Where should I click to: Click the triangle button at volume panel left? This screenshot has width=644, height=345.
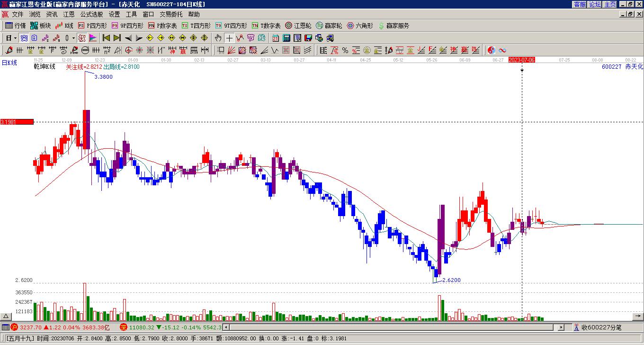click(x=6, y=316)
